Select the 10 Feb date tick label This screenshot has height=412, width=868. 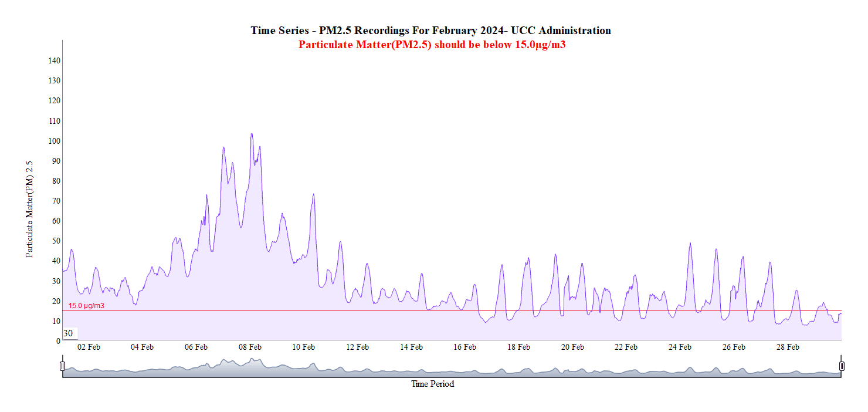click(x=304, y=347)
